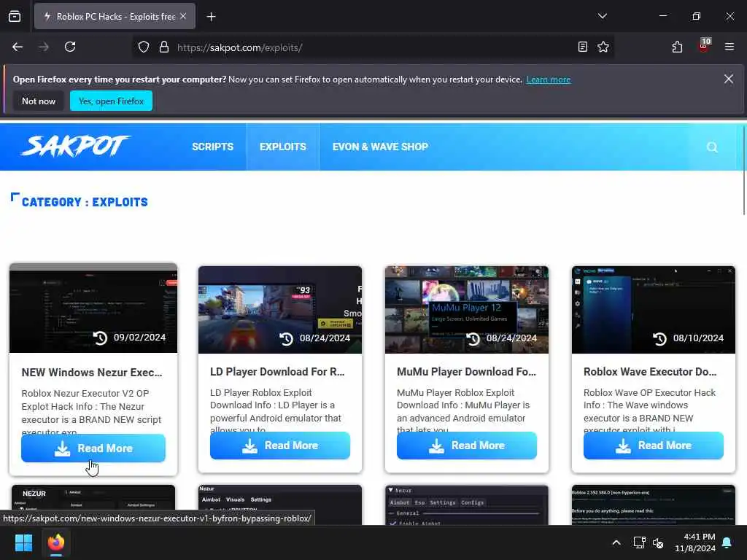Click the Yes, open Firefox button
Viewport: 747px width, 560px height.
[x=111, y=101]
